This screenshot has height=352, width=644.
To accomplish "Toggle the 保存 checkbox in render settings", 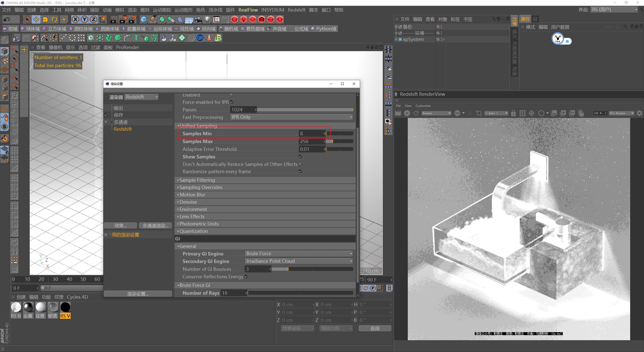I will tap(106, 115).
